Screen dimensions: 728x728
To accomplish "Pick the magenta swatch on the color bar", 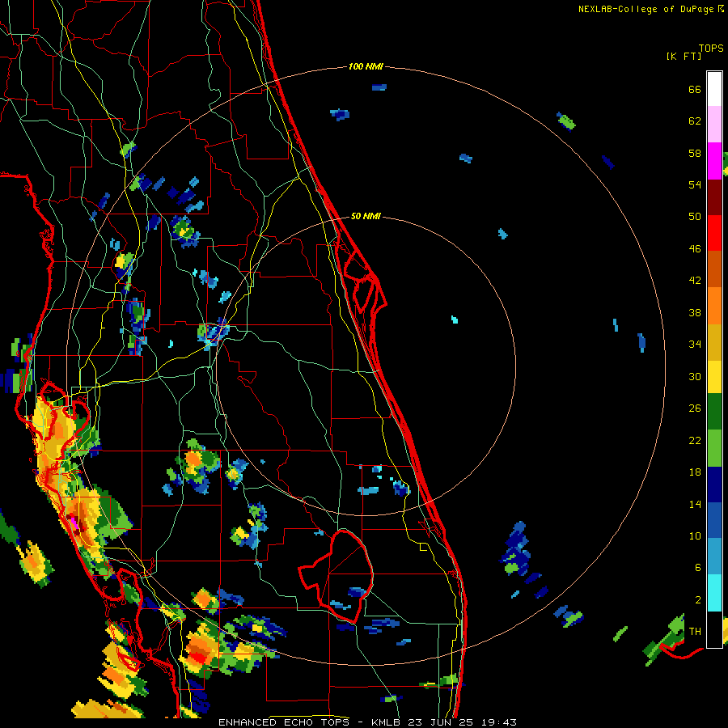I will point(714,161).
